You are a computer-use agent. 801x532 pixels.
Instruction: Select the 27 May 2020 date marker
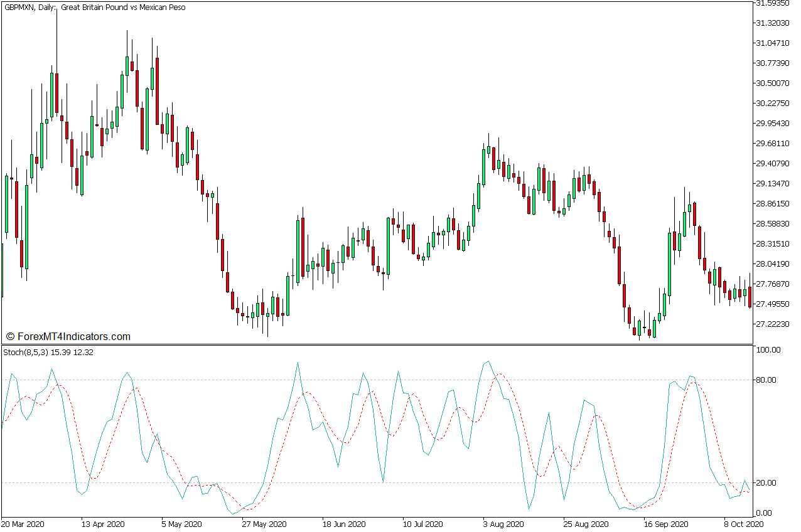[x=264, y=524]
